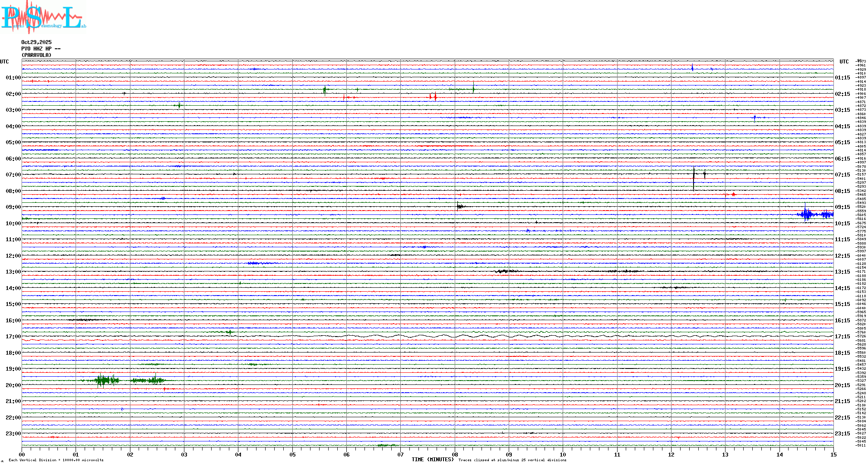Click the left UTC axis header
The height and width of the screenshot is (466, 868).
click(x=4, y=62)
